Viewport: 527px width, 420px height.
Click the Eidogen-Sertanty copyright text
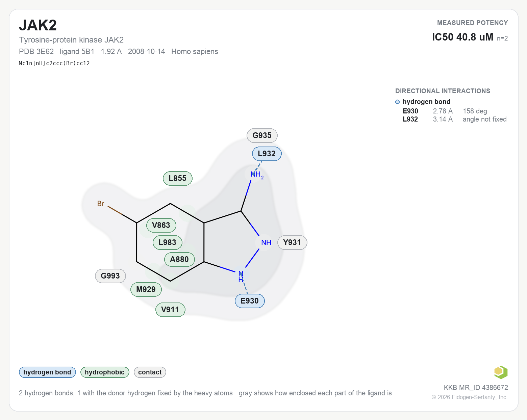(470, 397)
